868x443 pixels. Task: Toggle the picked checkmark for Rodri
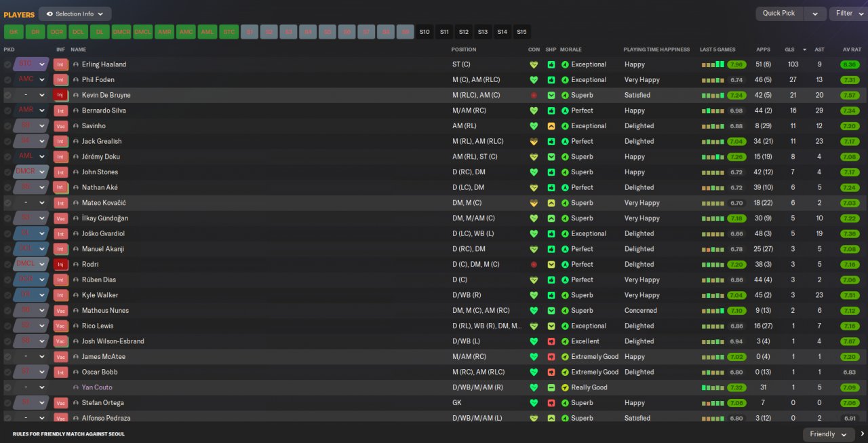click(x=7, y=265)
